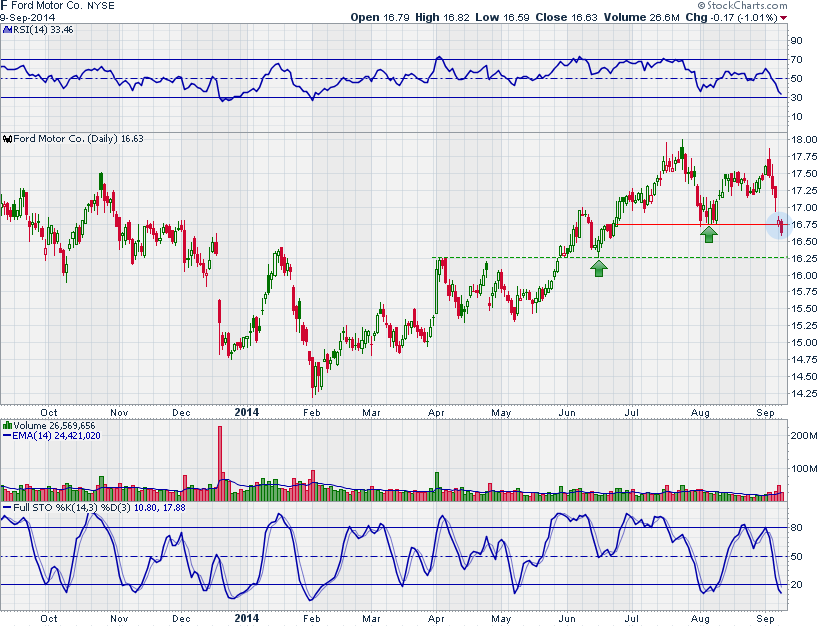Click the '10.80, 17.88' stochastic values
Image resolution: width=817 pixels, height=626 pixels.
click(159, 507)
